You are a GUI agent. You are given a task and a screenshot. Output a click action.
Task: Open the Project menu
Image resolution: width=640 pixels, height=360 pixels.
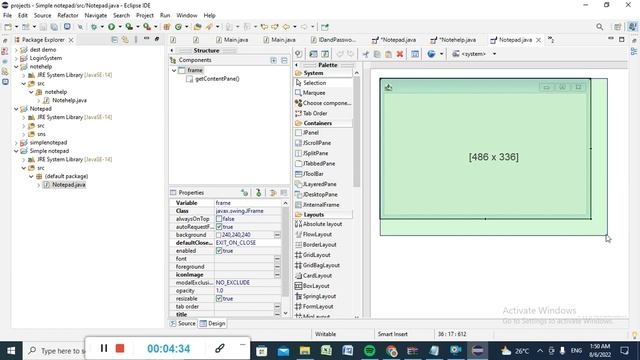tap(145, 15)
